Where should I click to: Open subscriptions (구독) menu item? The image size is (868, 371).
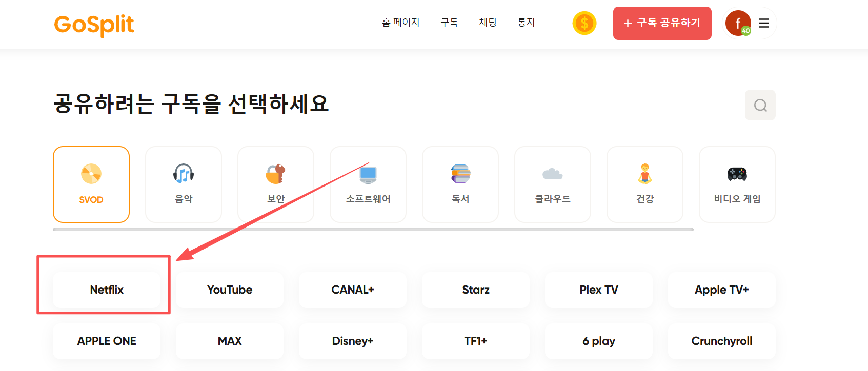tap(450, 23)
